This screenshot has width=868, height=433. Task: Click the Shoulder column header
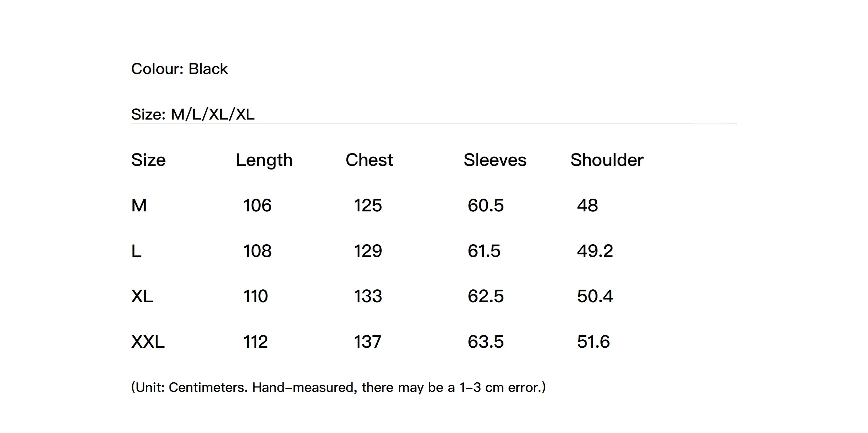[607, 160]
